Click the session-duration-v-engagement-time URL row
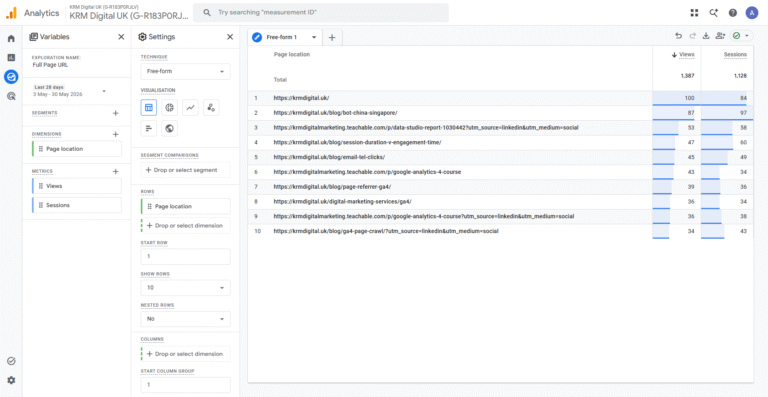 (x=501, y=142)
